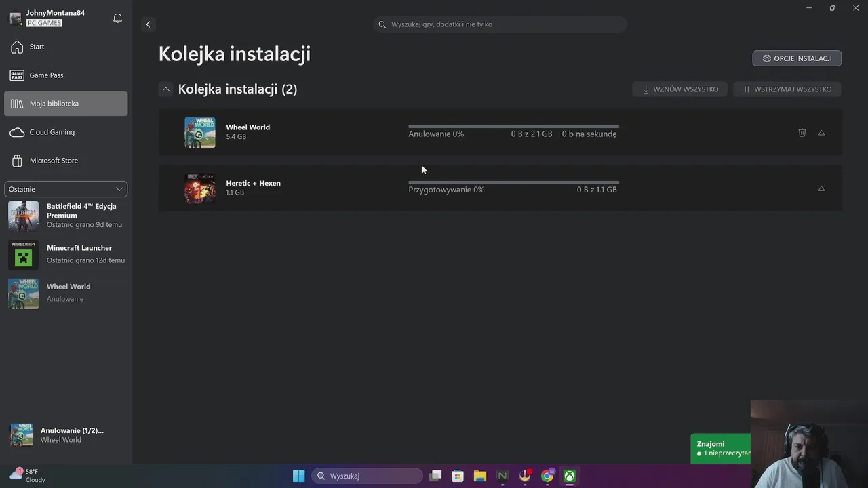Open Windows Start menu on the taskbar

coord(298,476)
